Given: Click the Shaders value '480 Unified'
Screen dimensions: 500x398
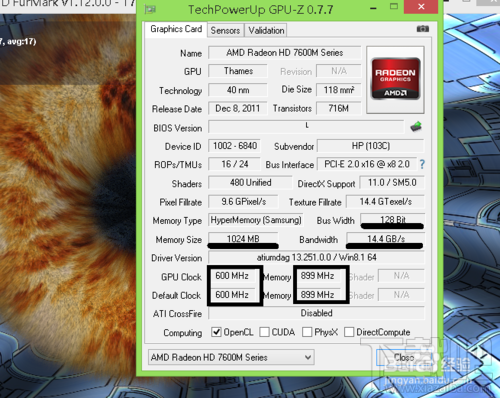Looking at the screenshot, I should click(250, 183).
